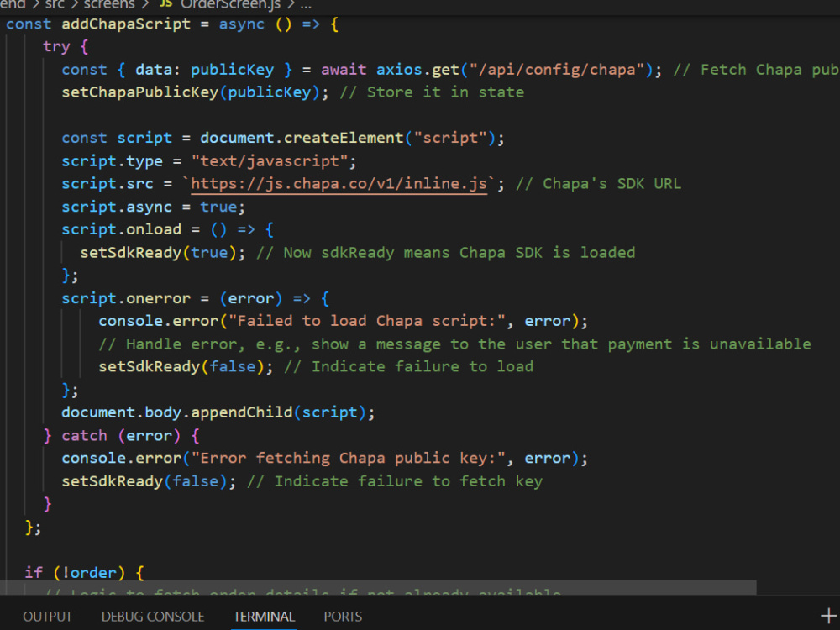This screenshot has height=630, width=840.
Task: Click setChapaPublicKey call
Action: 195,92
